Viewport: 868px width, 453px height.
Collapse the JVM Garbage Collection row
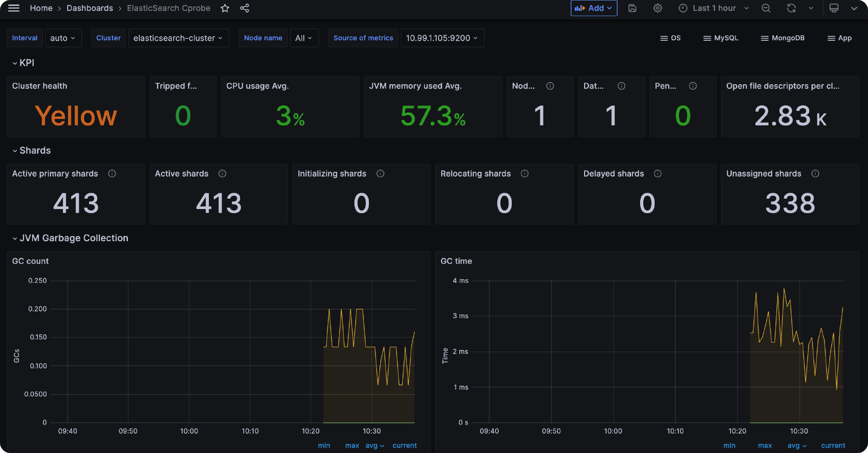click(70, 238)
